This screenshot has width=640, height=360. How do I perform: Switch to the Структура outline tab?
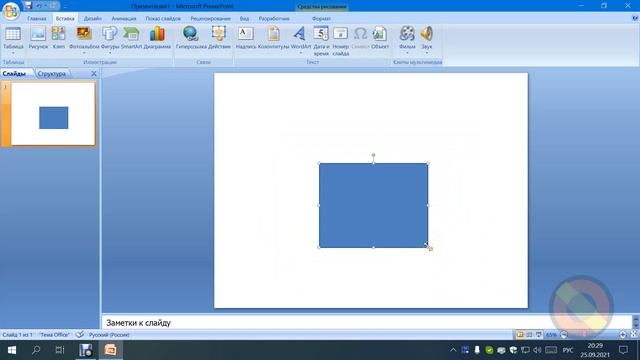(51, 73)
